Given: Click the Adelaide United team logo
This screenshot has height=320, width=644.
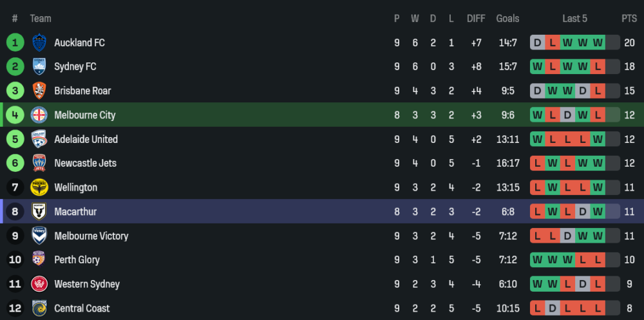Looking at the screenshot, I should 40,139.
